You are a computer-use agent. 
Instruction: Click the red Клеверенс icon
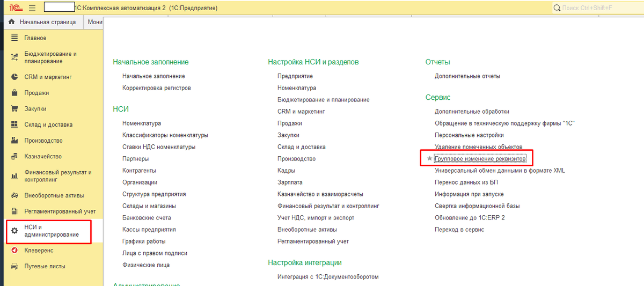[14, 251]
